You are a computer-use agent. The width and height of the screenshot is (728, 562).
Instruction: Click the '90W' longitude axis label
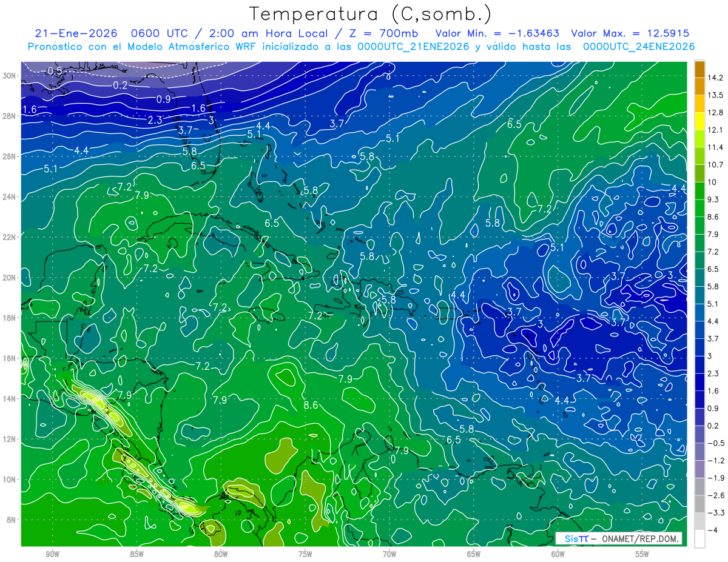pyautogui.click(x=53, y=555)
